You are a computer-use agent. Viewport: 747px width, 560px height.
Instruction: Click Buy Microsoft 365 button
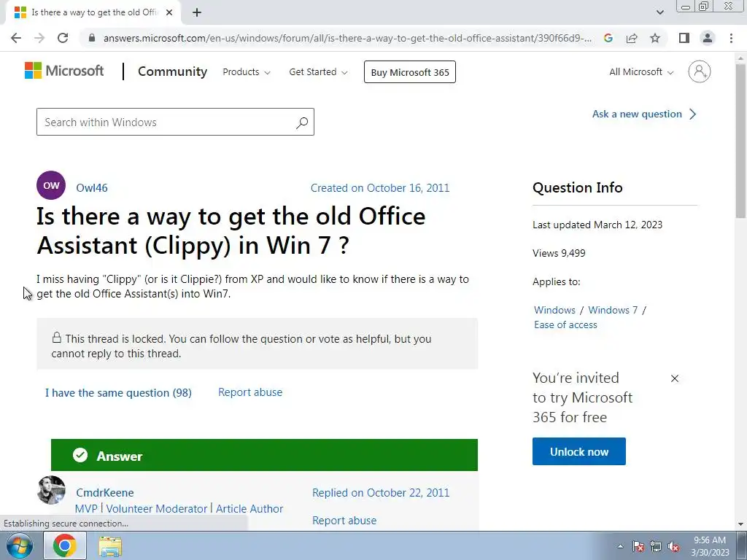click(x=410, y=72)
